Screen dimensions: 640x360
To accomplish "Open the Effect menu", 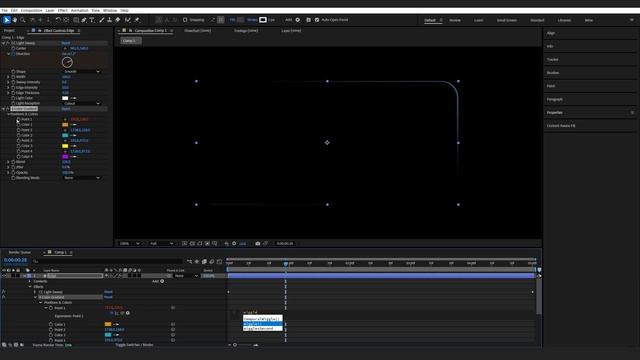I will 62,10.
